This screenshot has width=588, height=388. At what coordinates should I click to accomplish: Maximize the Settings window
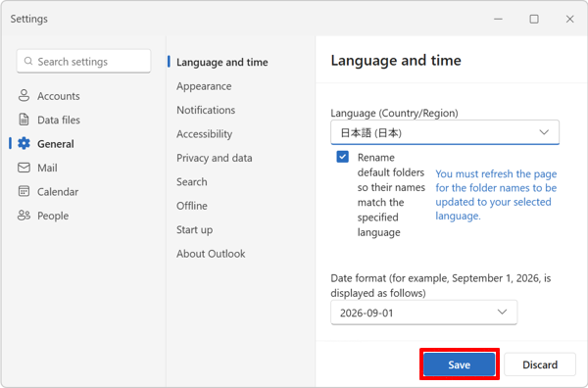coord(534,19)
